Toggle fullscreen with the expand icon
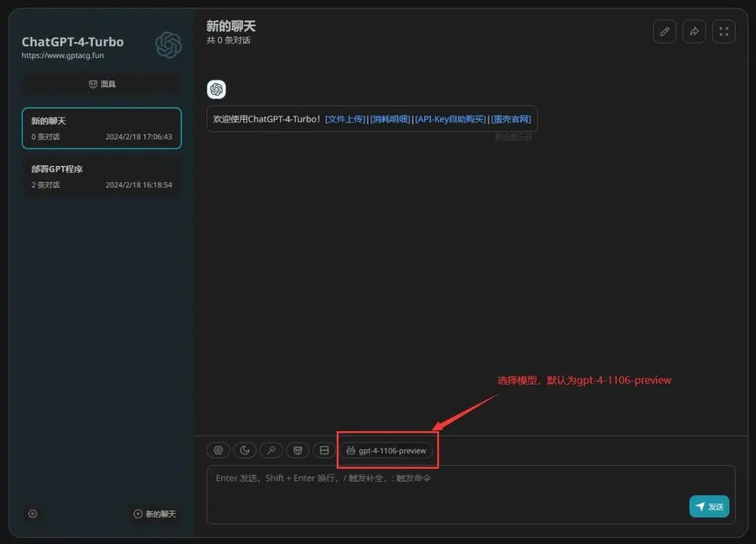756x544 pixels. [x=723, y=32]
